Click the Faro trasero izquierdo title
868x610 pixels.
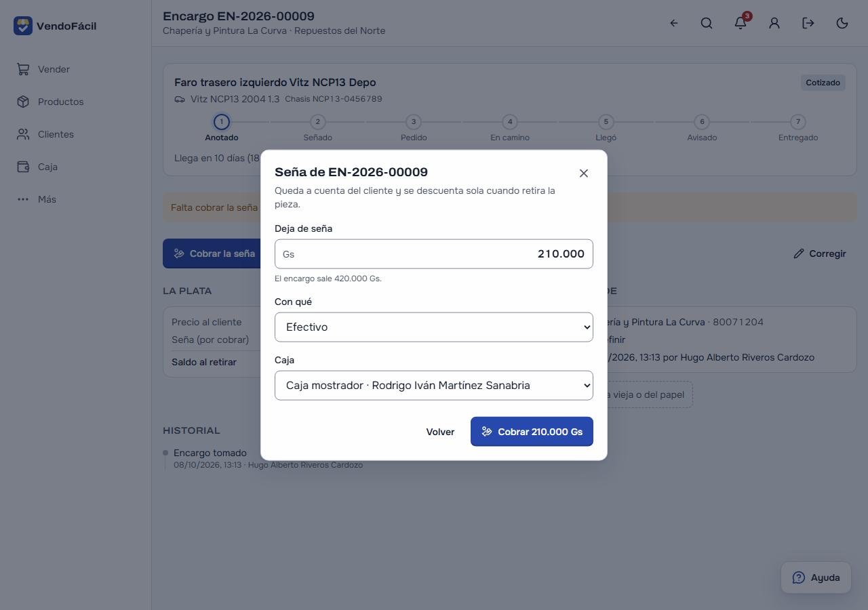coord(275,83)
